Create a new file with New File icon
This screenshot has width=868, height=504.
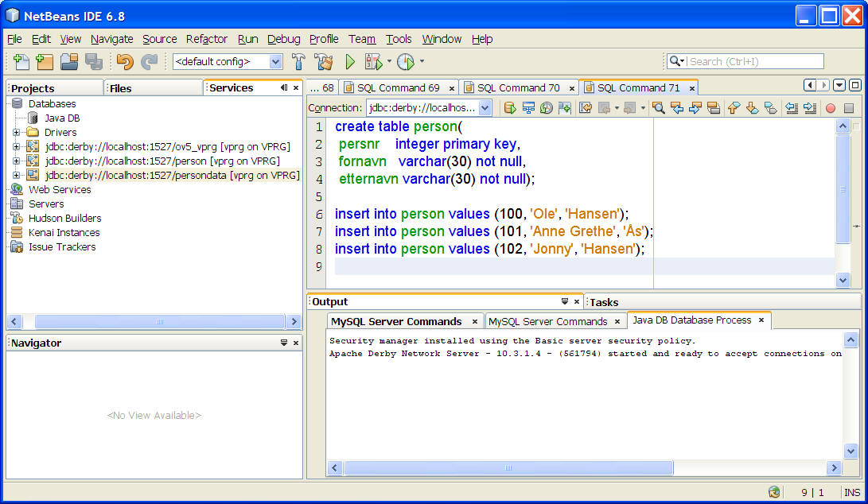click(21, 61)
